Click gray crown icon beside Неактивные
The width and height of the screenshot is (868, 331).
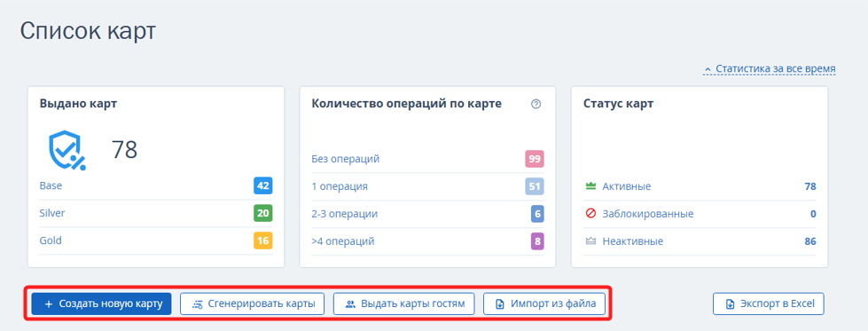590,241
